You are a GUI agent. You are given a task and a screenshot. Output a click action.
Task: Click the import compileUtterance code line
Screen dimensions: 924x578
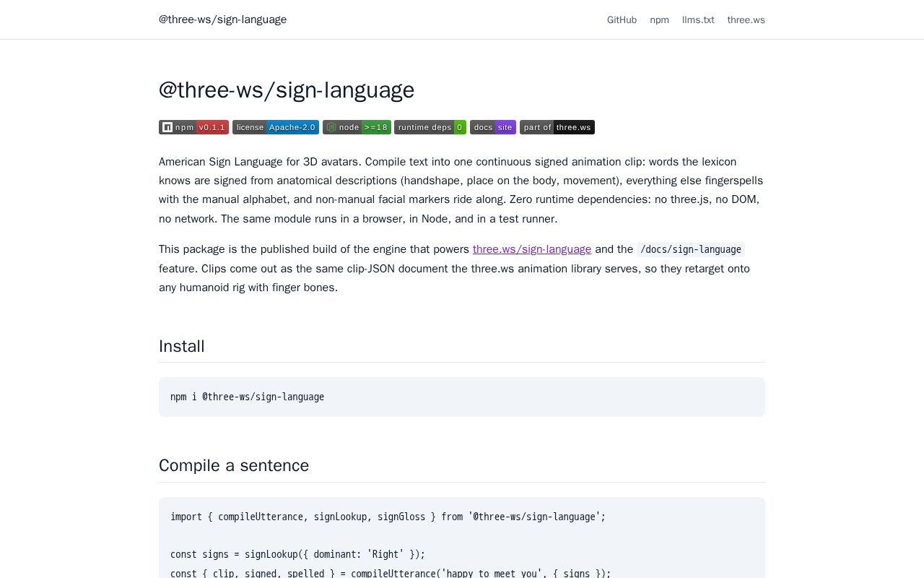point(388,517)
